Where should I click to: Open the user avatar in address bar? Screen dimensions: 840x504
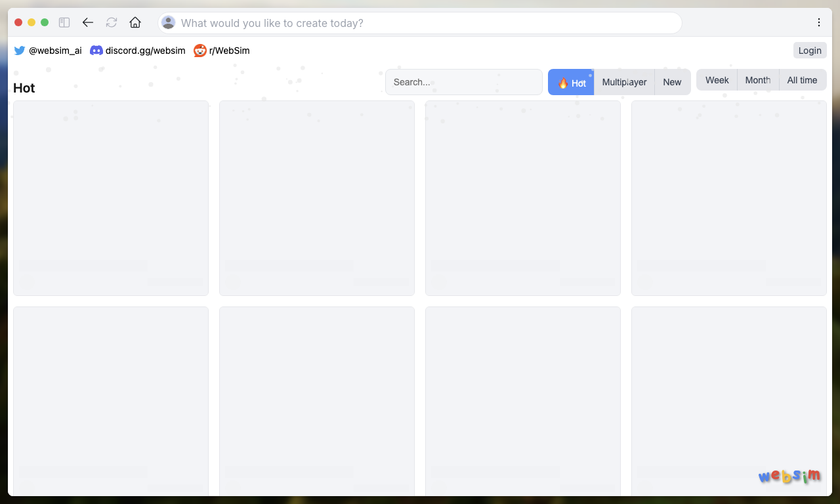click(x=169, y=23)
